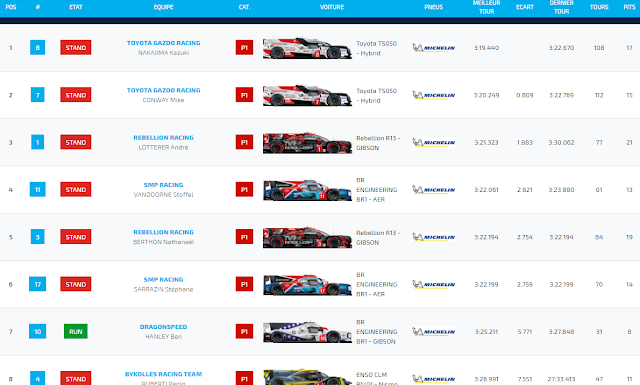Screen dimensions: 640x385
Task: Sort by the VOITURE column header
Action: coord(332,7)
